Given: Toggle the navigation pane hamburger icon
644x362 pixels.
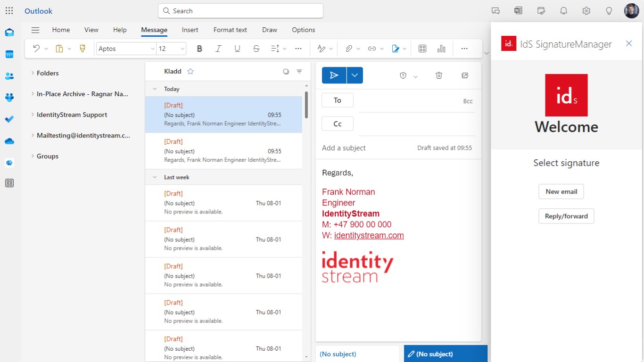Looking at the screenshot, I should click(35, 30).
